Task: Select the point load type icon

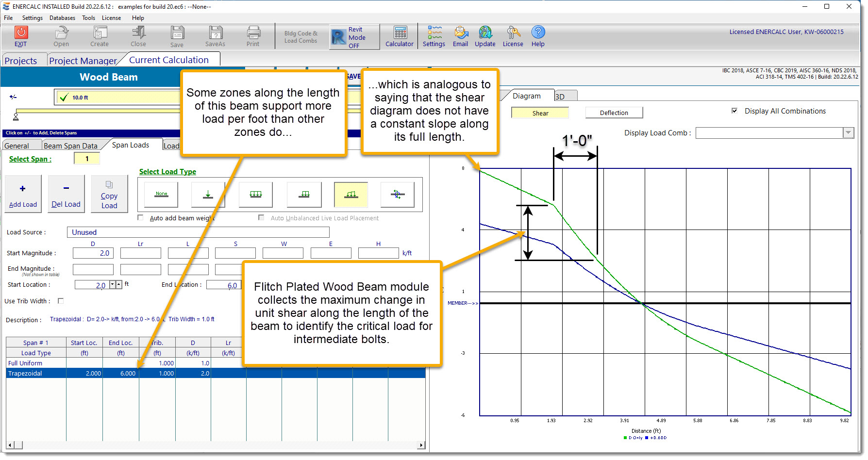Action: tap(208, 194)
